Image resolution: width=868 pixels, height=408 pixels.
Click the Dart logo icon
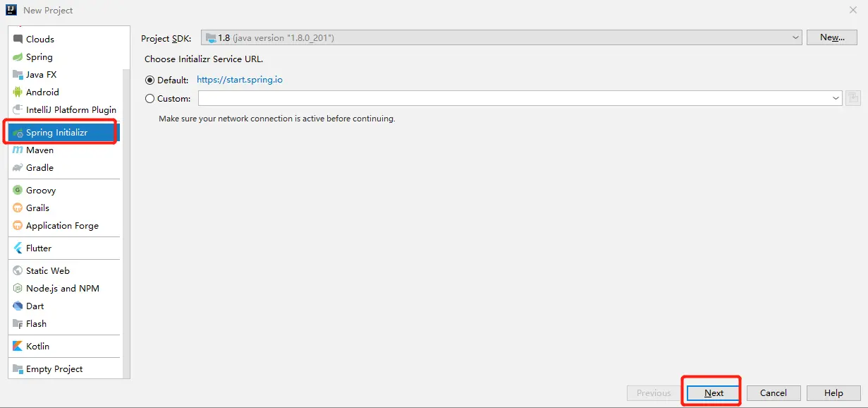coord(18,306)
